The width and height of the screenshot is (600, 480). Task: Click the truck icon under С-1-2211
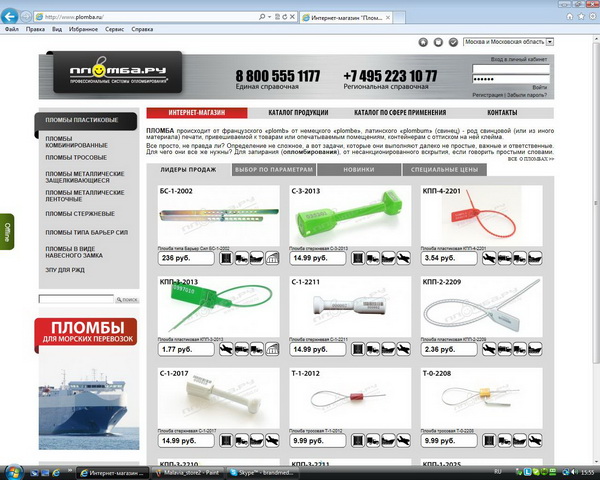click(373, 349)
